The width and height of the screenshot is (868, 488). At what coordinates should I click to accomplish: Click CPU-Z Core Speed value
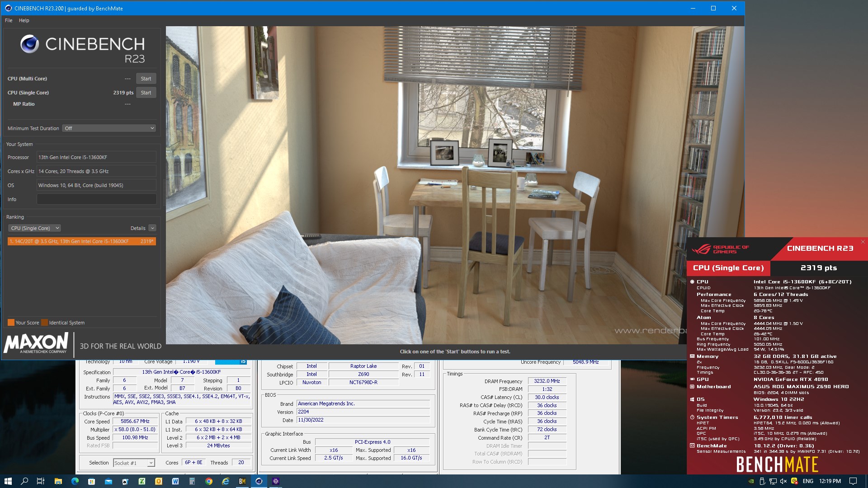[x=135, y=421]
